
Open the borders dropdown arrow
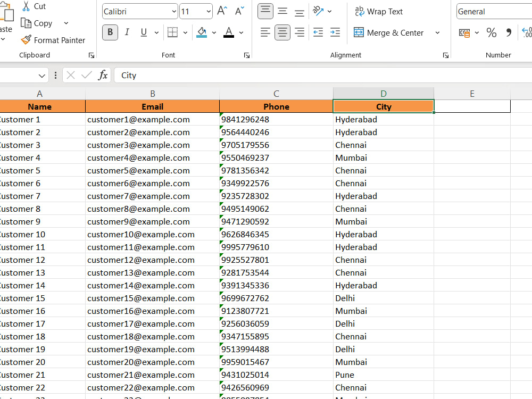tap(185, 32)
